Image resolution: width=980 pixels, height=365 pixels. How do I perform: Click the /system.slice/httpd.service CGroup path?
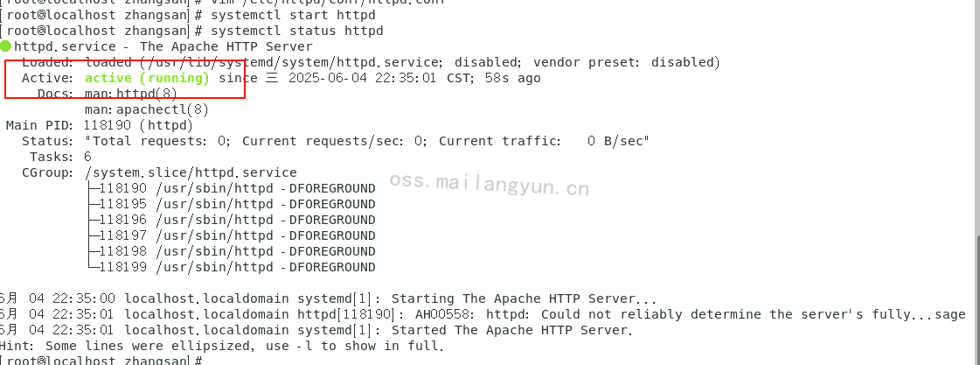pyautogui.click(x=191, y=172)
